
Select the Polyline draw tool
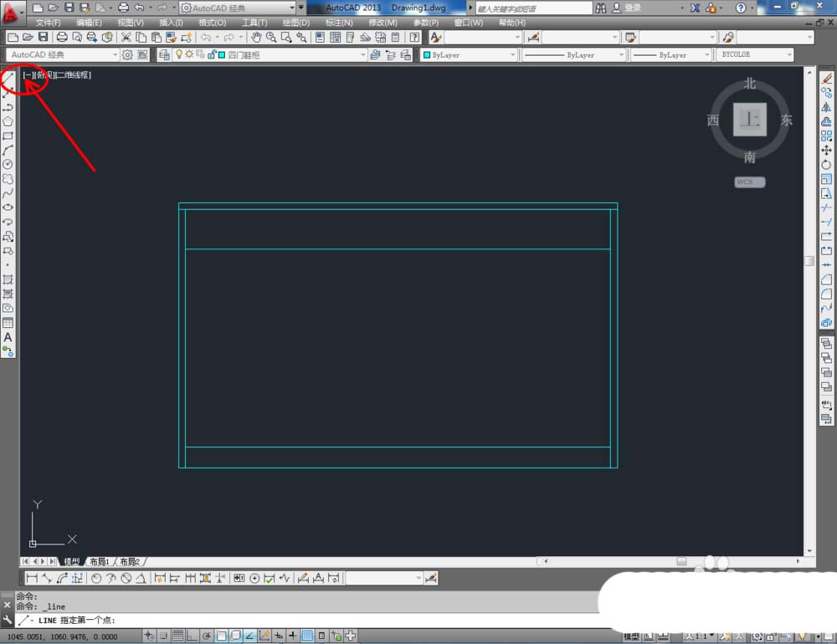click(x=8, y=107)
